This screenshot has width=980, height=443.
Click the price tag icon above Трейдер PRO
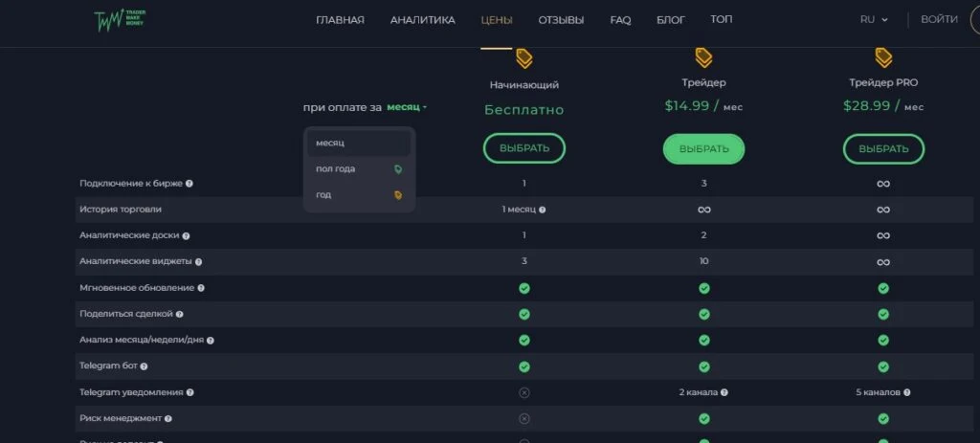(x=883, y=58)
